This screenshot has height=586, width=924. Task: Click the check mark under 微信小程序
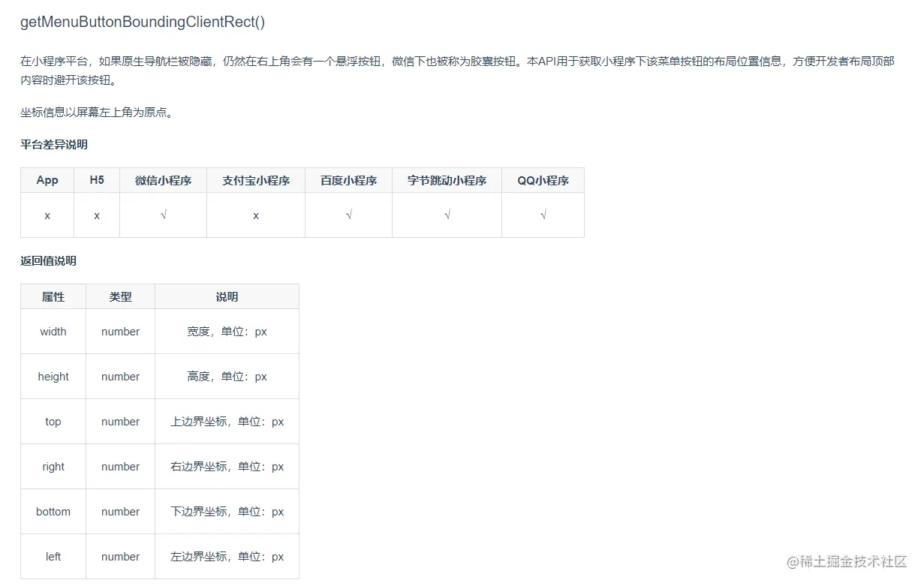click(164, 215)
